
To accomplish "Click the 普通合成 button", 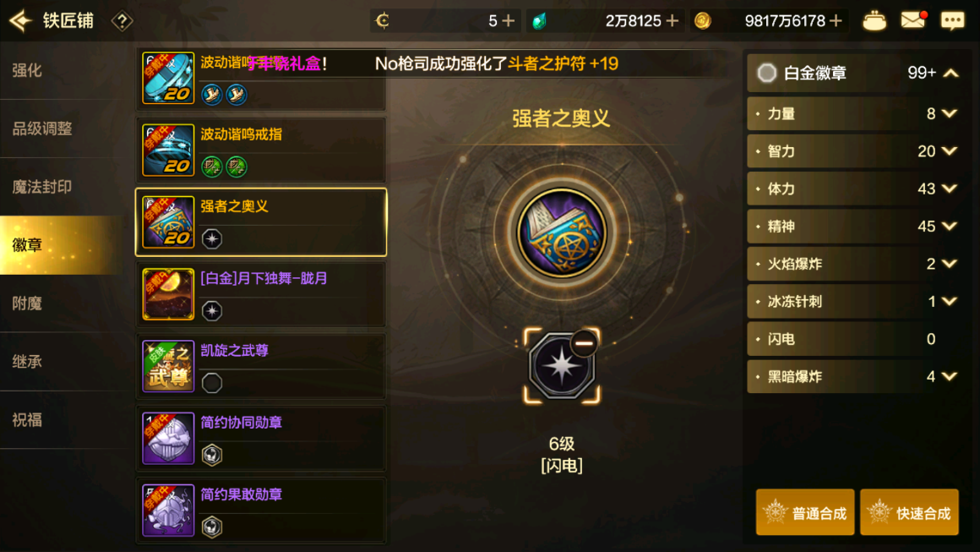I will pos(805,512).
